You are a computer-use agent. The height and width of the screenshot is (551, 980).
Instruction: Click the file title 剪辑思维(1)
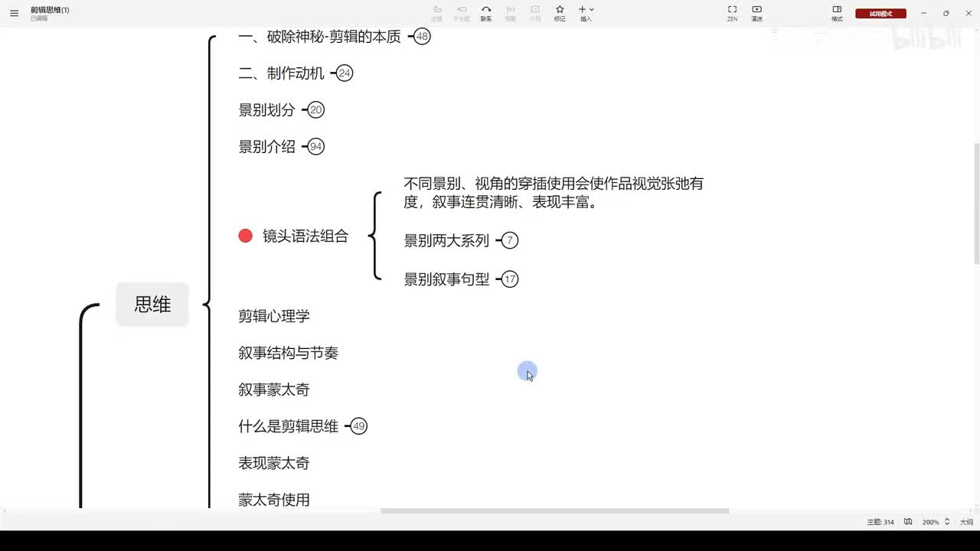(x=50, y=10)
